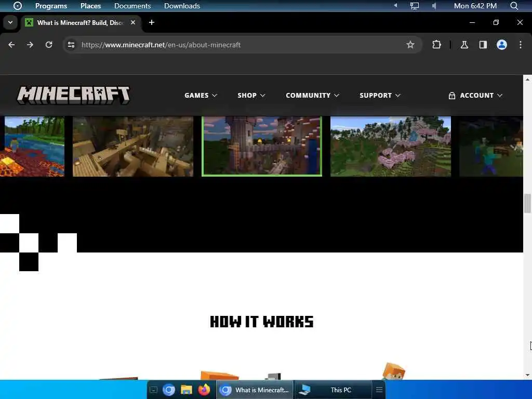Open the file manager folder icon in taskbar
The image size is (532, 399).
187,390
